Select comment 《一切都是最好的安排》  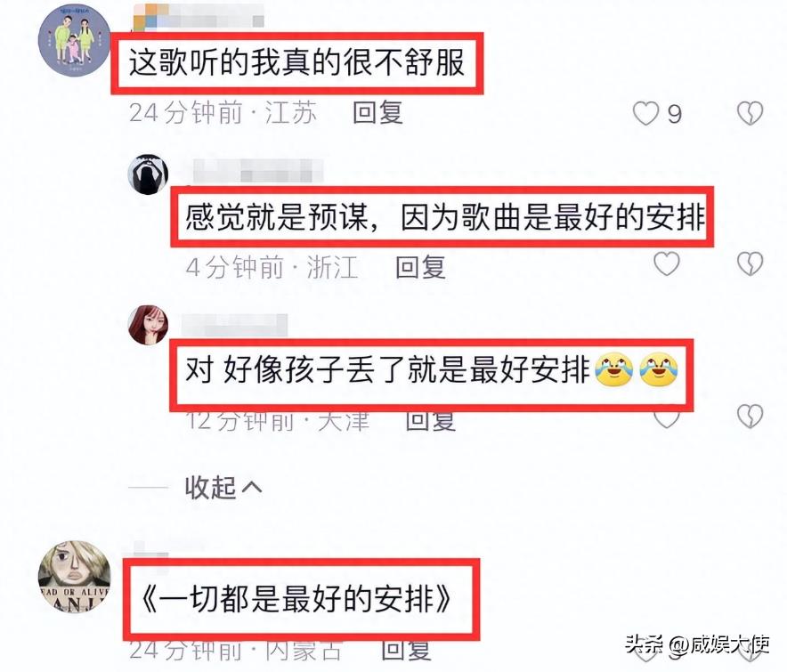296,599
